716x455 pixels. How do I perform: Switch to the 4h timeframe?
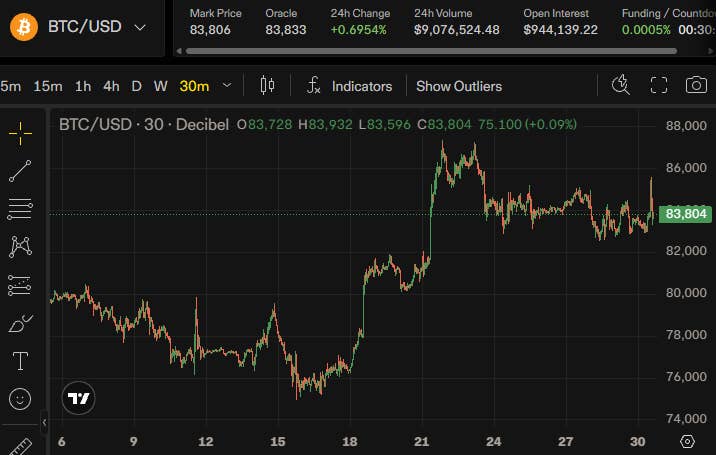[x=111, y=86]
